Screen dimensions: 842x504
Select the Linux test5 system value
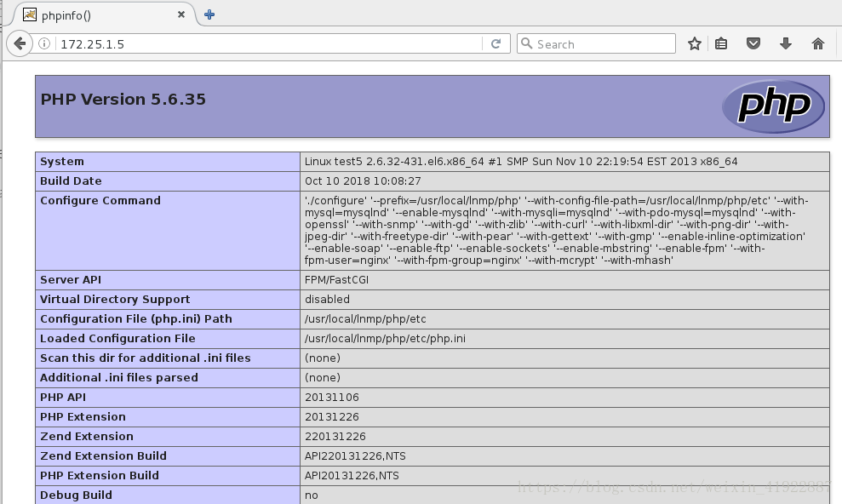coord(521,162)
